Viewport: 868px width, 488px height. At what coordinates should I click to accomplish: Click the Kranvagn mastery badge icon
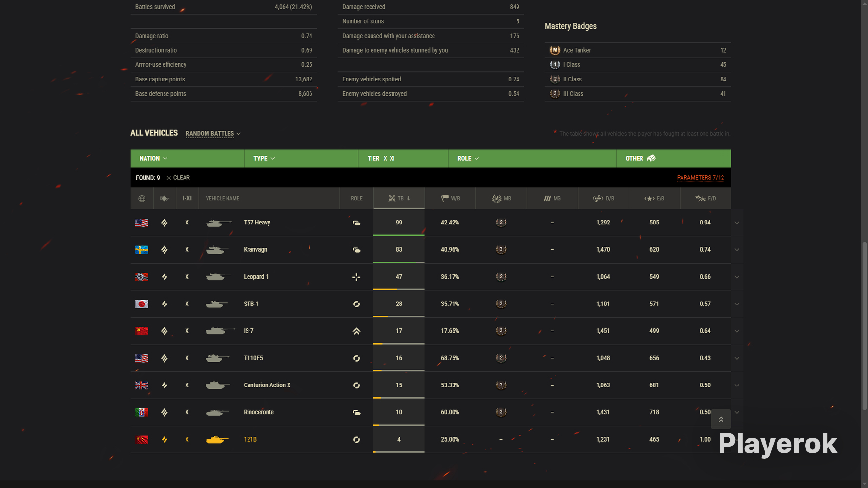pyautogui.click(x=501, y=250)
